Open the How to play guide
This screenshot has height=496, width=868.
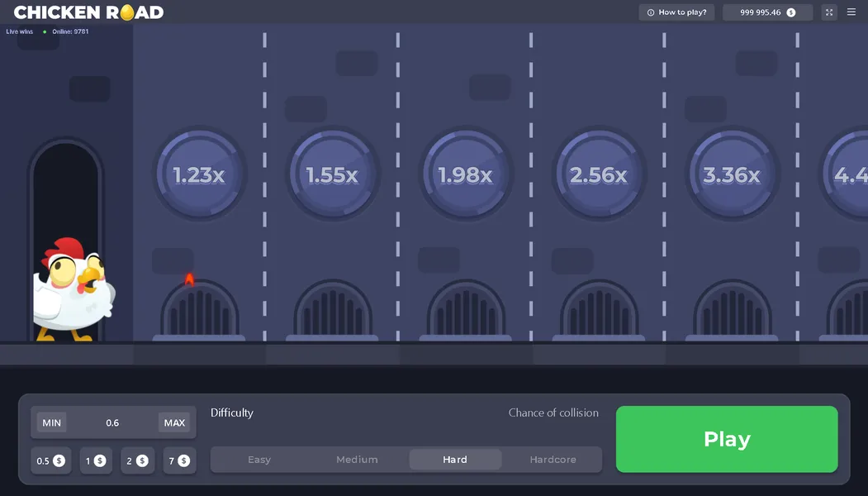677,12
